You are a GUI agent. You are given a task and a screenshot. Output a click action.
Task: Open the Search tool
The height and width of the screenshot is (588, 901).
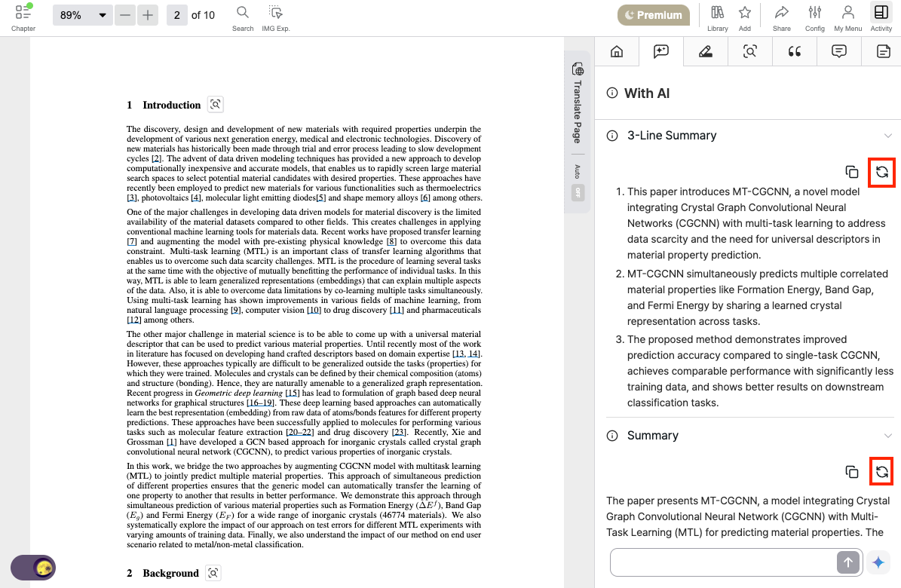[243, 18]
